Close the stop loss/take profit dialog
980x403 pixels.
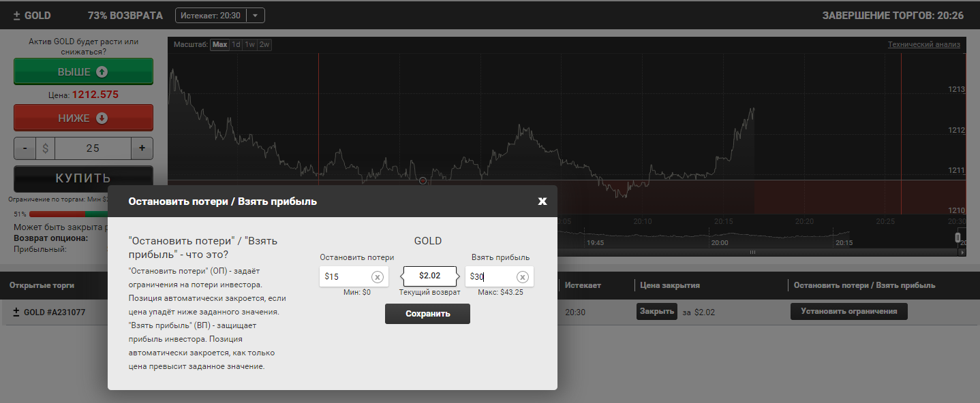(542, 201)
